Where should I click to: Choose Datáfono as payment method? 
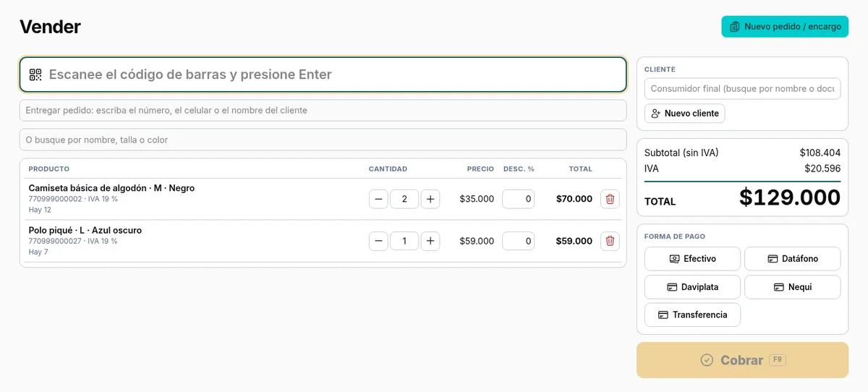792,258
